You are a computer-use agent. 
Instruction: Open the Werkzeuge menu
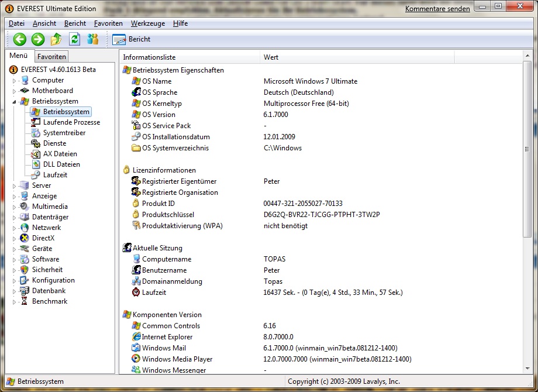pos(148,23)
